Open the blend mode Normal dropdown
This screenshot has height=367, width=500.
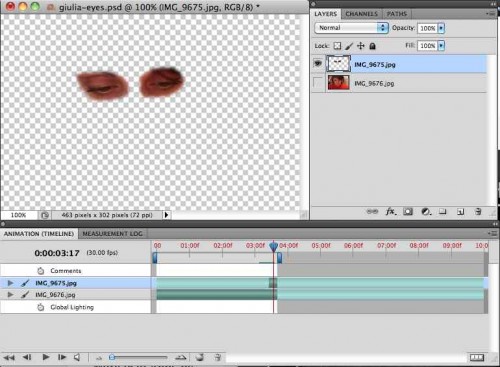[x=351, y=28]
